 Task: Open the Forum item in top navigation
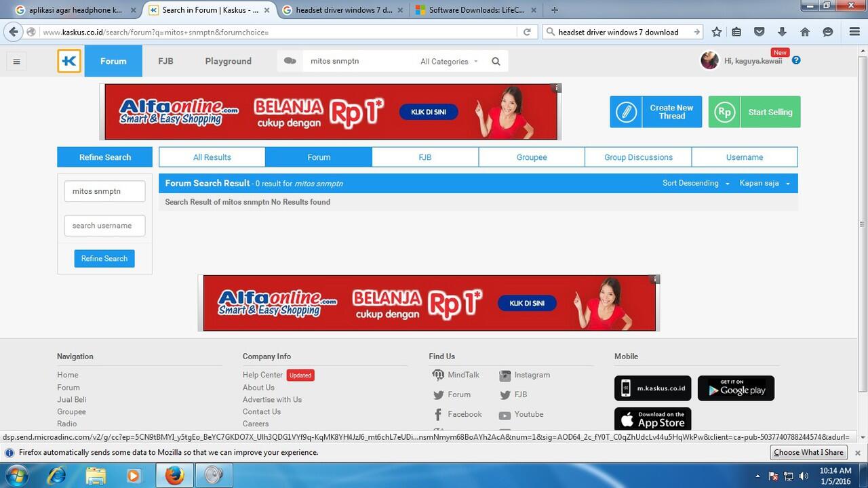click(x=113, y=61)
